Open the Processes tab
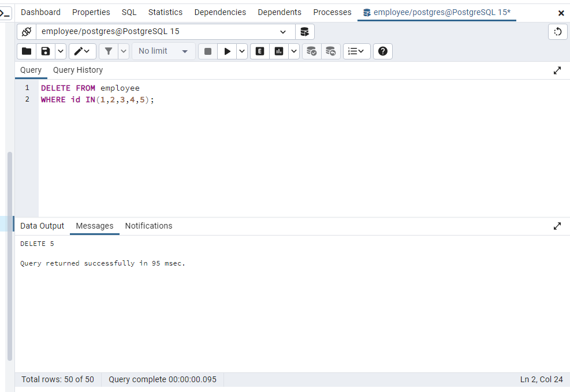570x392 pixels. (332, 12)
